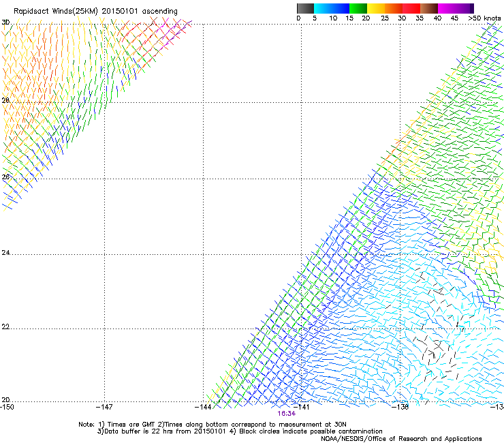Click the NOAA/NESDIS Office of Research credit
This screenshot has width=504, height=443.
(x=401, y=439)
